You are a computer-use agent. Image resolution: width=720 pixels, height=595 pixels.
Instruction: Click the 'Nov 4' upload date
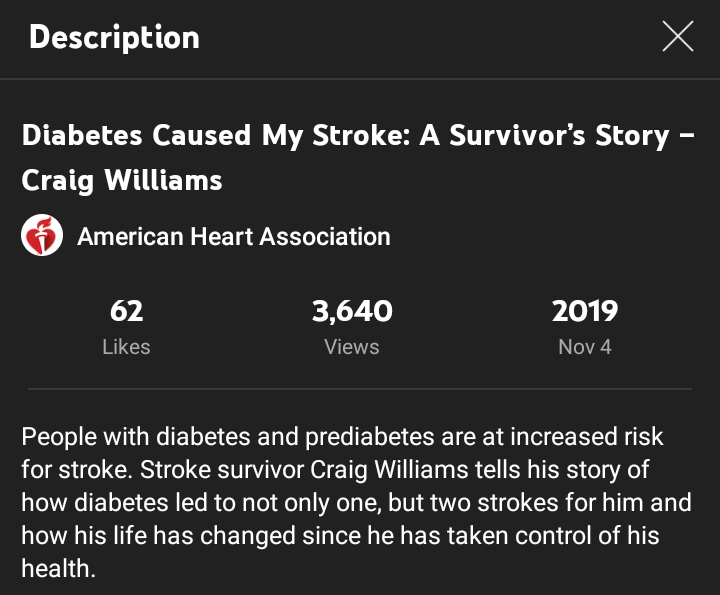point(585,347)
